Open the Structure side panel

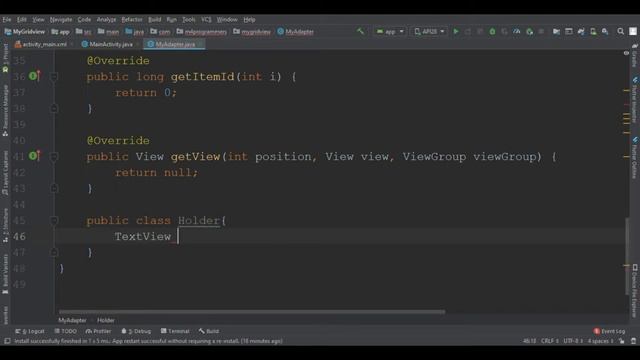[x=5, y=225]
